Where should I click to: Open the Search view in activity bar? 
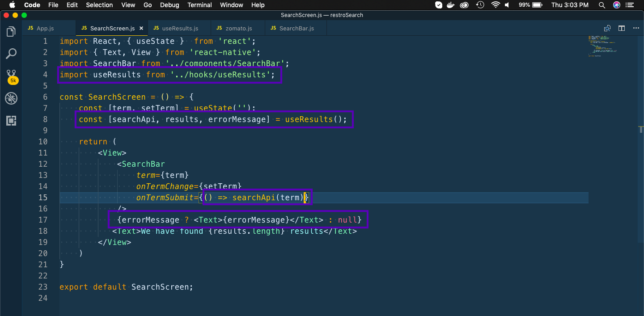pos(11,54)
